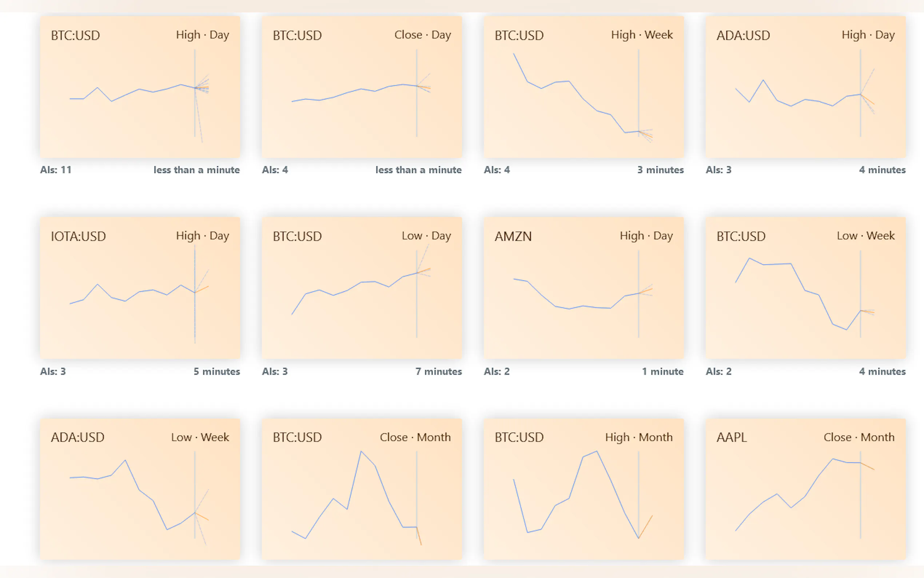Click the "7 minutes" timestamp label
Screen dimensions: 924x578
coord(438,371)
